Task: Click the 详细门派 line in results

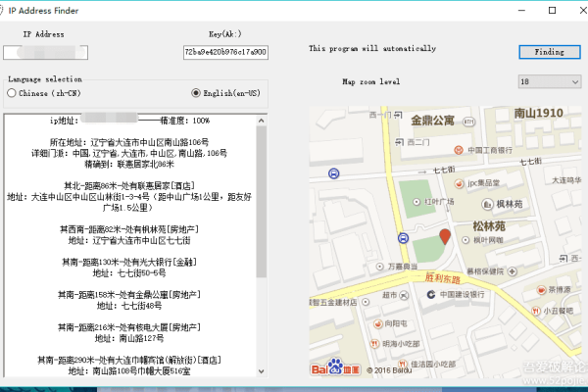Action: click(129, 153)
